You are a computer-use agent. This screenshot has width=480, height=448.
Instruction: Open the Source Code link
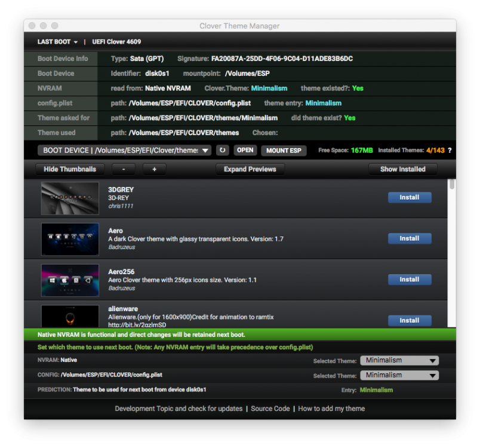270,409
